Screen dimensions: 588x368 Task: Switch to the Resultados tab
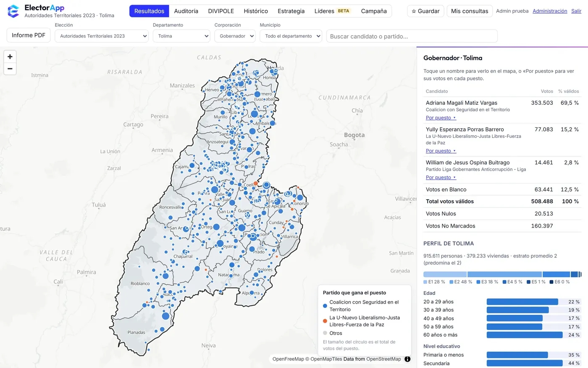tap(149, 11)
